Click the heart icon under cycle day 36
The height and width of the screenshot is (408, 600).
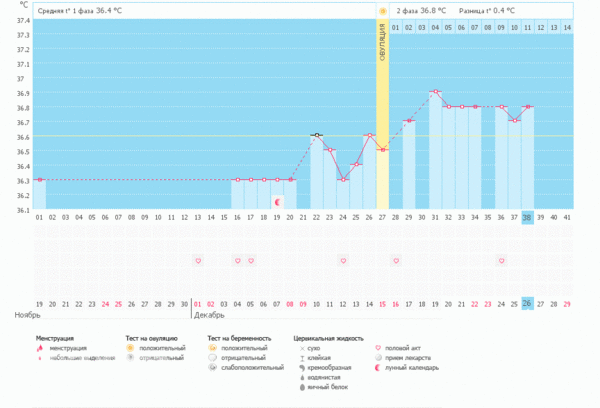coord(501,260)
